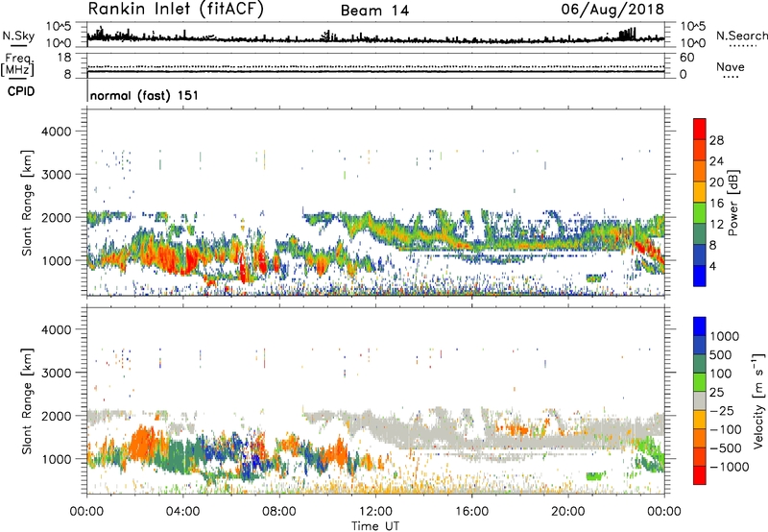Click the '-1000' value on the Velocity colorbar

coord(730,467)
